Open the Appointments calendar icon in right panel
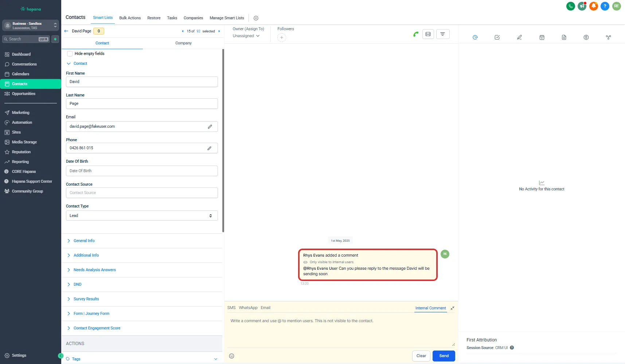The height and width of the screenshot is (364, 625). [x=542, y=37]
